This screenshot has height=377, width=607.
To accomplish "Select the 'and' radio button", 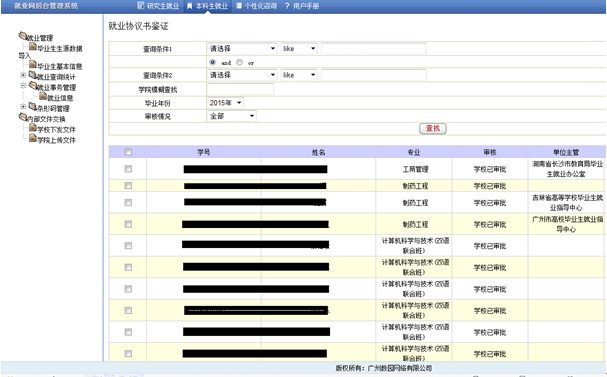I will [x=213, y=62].
